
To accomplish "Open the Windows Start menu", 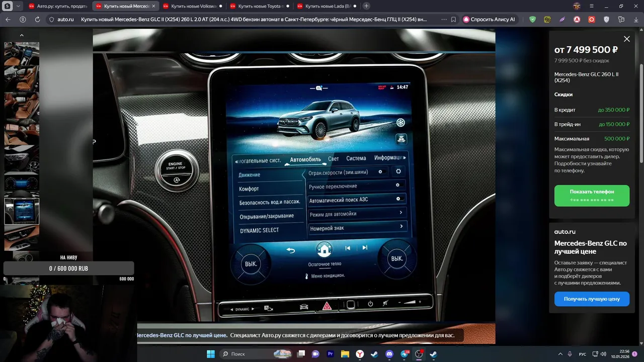I will tap(210, 354).
